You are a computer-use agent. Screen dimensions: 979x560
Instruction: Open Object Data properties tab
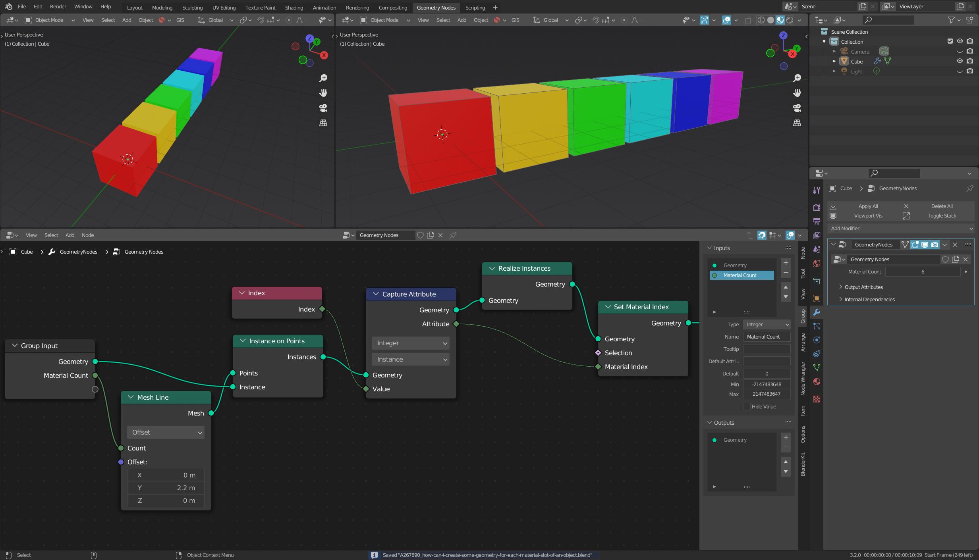pyautogui.click(x=817, y=368)
